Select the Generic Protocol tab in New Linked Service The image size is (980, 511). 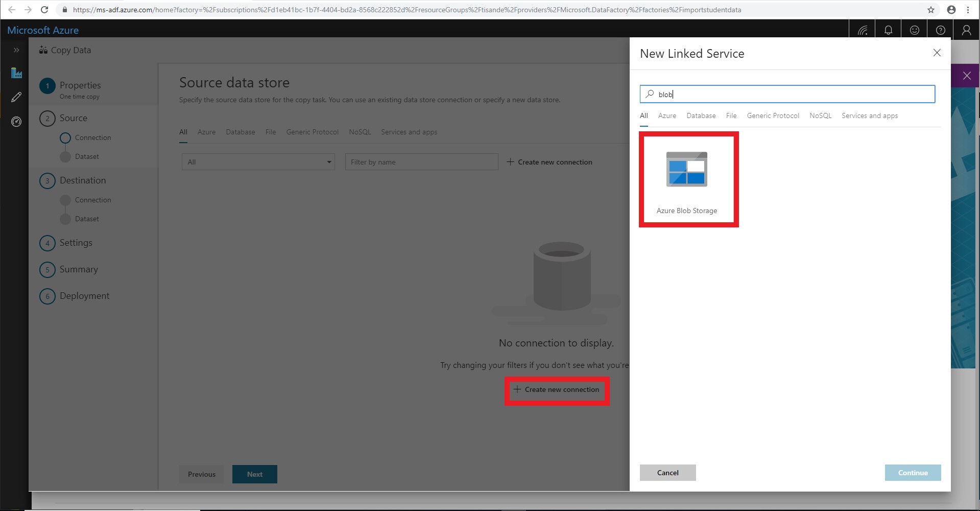pos(773,116)
